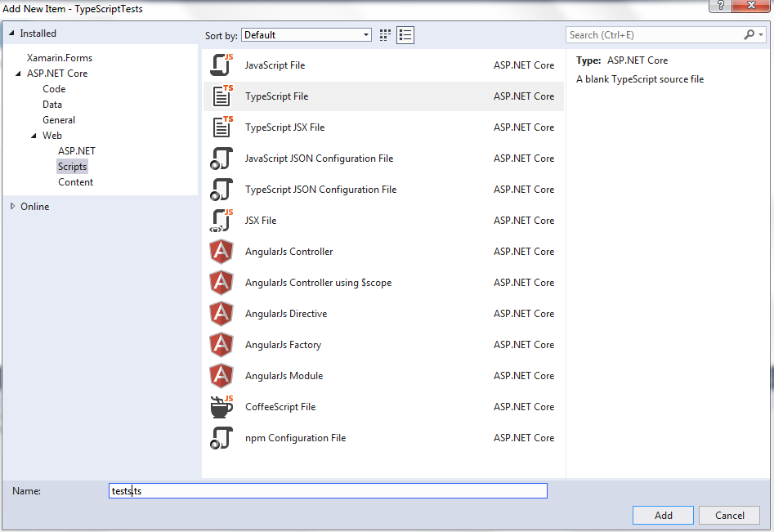Click inside the Name input field
Screen dimensions: 774x532
click(328, 491)
